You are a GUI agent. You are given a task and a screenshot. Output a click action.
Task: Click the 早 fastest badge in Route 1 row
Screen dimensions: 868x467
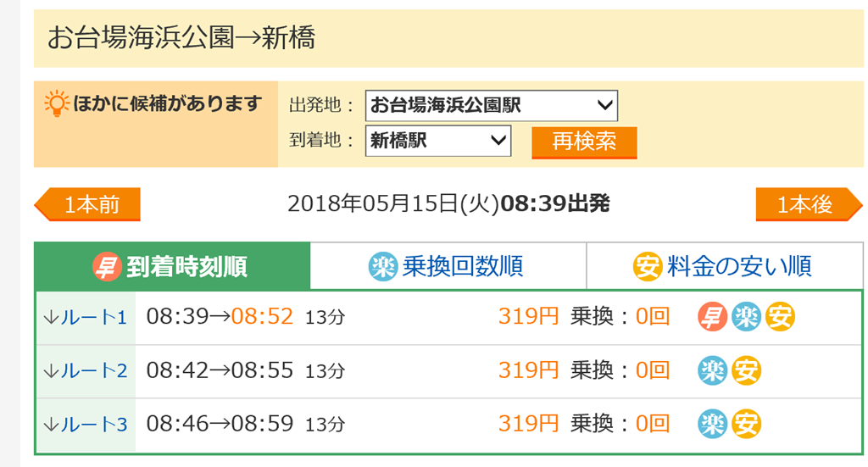(712, 317)
